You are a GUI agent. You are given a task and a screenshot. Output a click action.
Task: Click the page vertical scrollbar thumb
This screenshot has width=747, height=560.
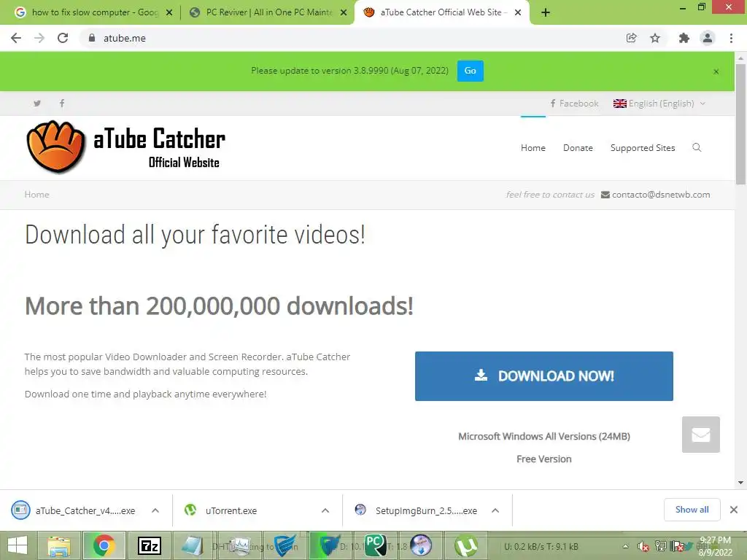point(740,124)
